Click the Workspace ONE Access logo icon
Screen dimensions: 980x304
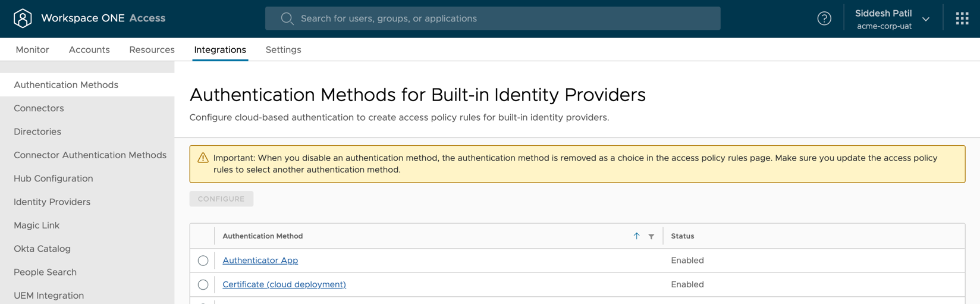coord(23,18)
